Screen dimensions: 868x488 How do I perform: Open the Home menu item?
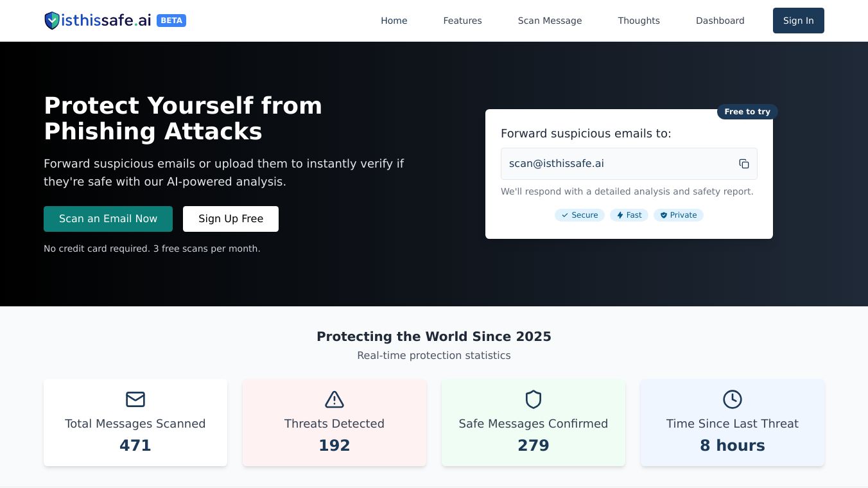coord(394,21)
